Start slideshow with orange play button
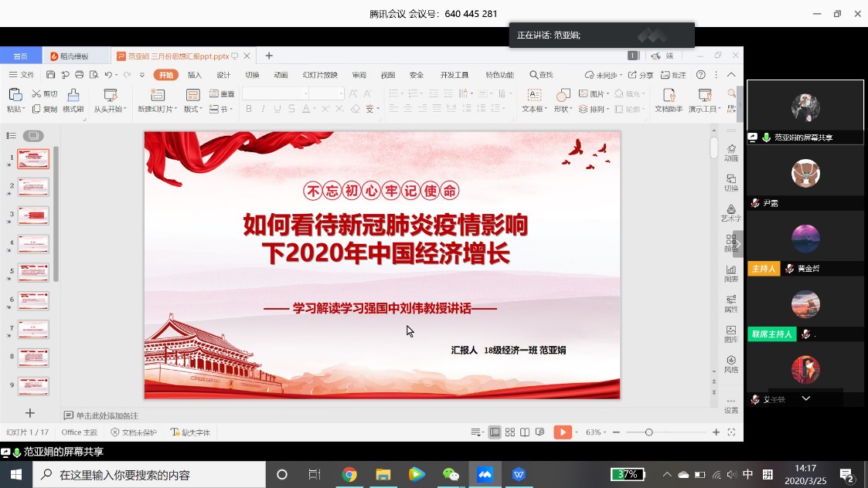This screenshot has width=868, height=488. tap(562, 432)
